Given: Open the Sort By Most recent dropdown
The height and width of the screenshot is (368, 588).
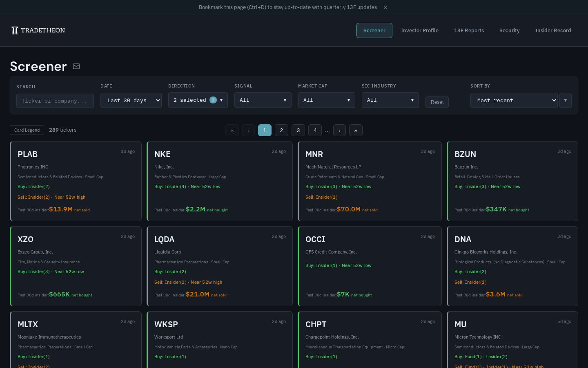Looking at the screenshot, I should pos(514,100).
